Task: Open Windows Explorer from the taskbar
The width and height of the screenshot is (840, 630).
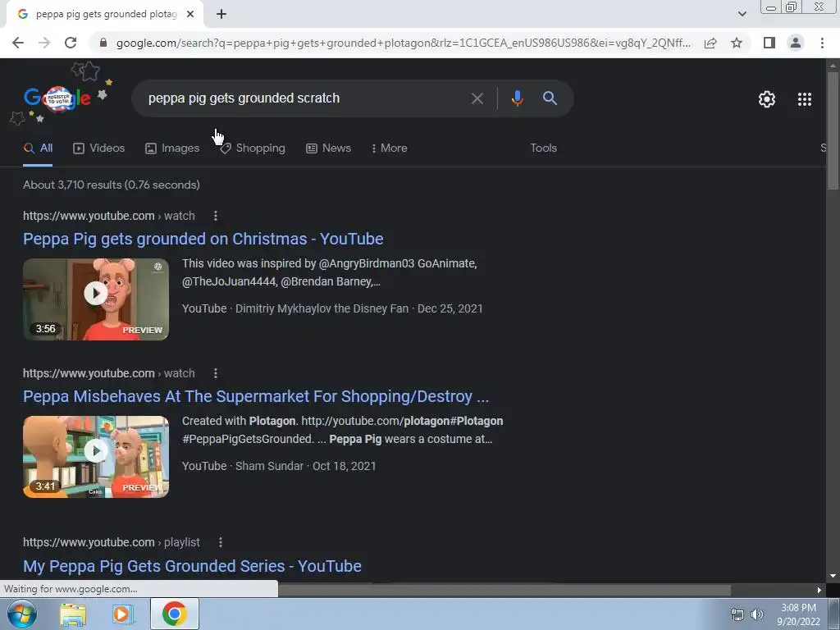Action: [73, 614]
